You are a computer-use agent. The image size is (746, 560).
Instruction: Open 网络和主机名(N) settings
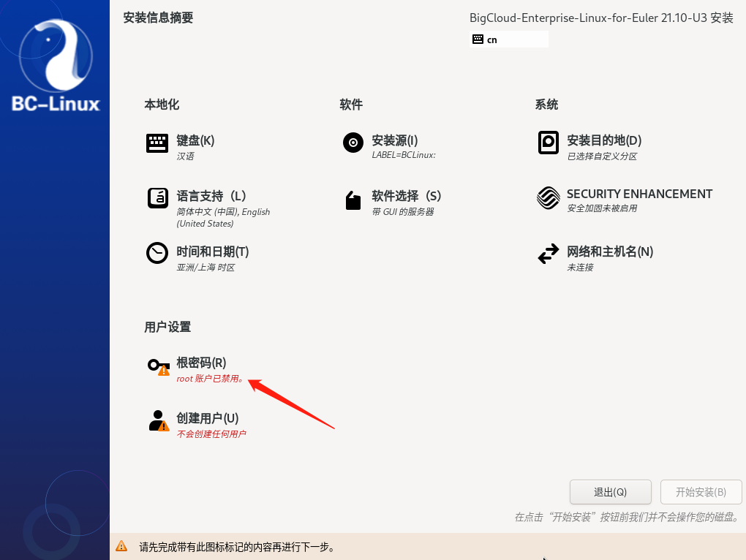pyautogui.click(x=609, y=251)
